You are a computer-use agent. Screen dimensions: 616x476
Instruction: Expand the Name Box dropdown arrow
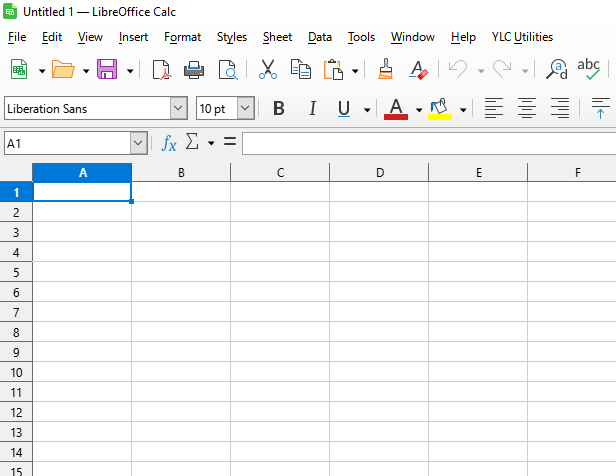click(138, 144)
